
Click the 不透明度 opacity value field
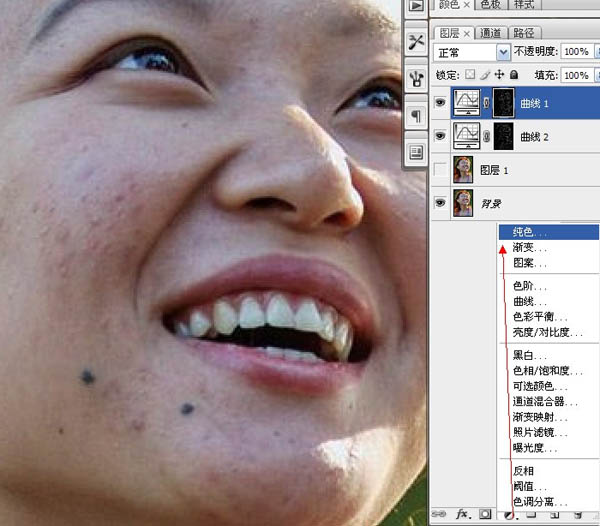pos(574,51)
